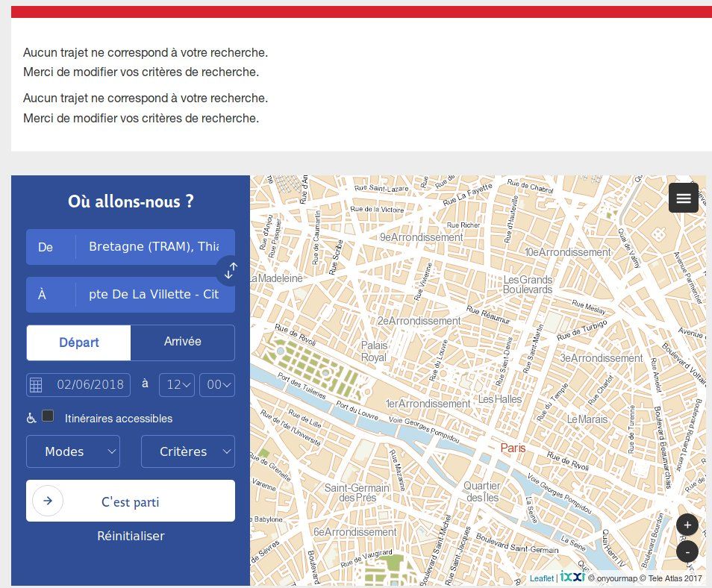The width and height of the screenshot is (712, 588).
Task: Click the swap departure and arrival arrows icon
Action: (x=230, y=271)
